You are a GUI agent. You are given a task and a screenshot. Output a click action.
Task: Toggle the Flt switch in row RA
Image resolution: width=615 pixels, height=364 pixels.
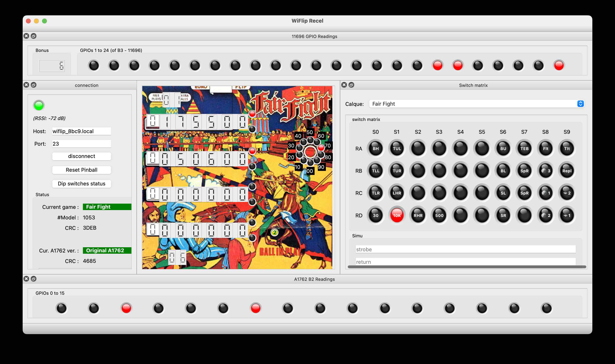pos(545,148)
